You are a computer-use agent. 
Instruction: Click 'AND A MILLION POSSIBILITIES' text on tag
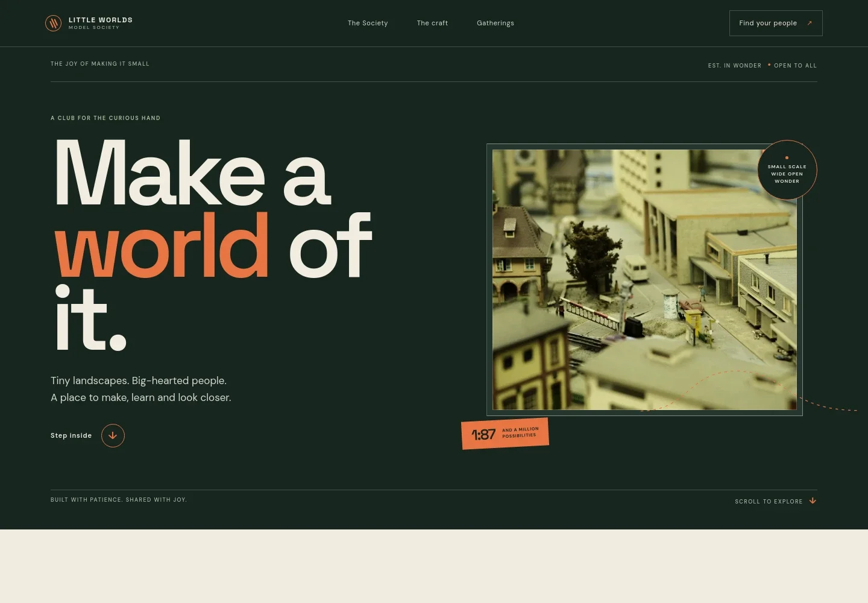[x=520, y=432]
